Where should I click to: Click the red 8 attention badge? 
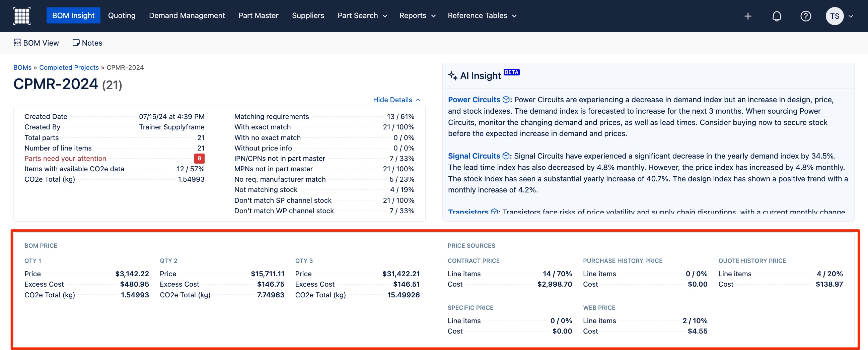[199, 159]
